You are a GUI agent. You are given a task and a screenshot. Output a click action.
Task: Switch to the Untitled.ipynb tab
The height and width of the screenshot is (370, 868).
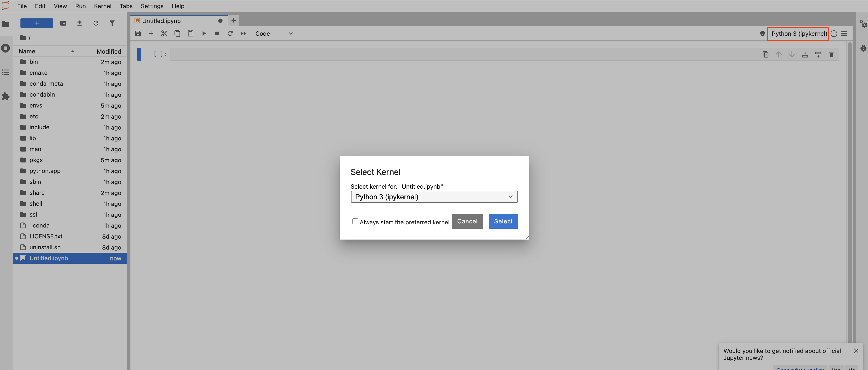(161, 21)
